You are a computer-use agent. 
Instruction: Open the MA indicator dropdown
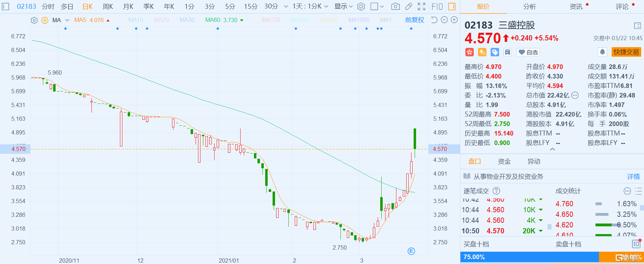[67, 20]
